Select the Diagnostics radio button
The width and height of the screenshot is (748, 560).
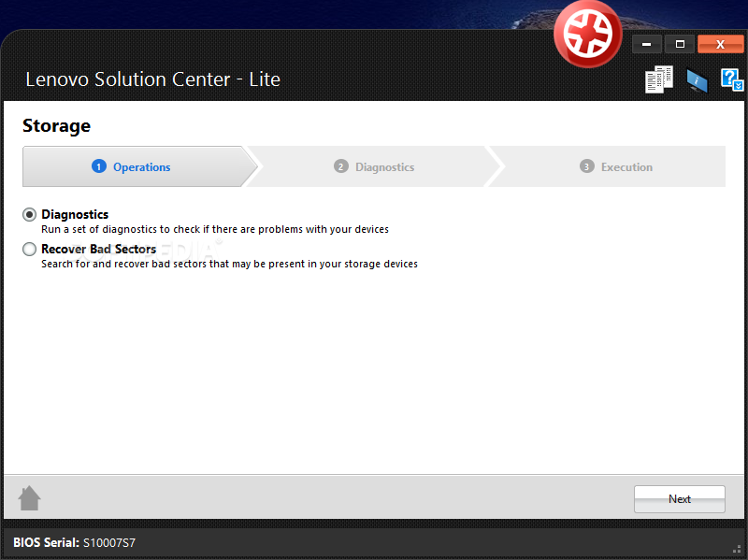pyautogui.click(x=30, y=215)
